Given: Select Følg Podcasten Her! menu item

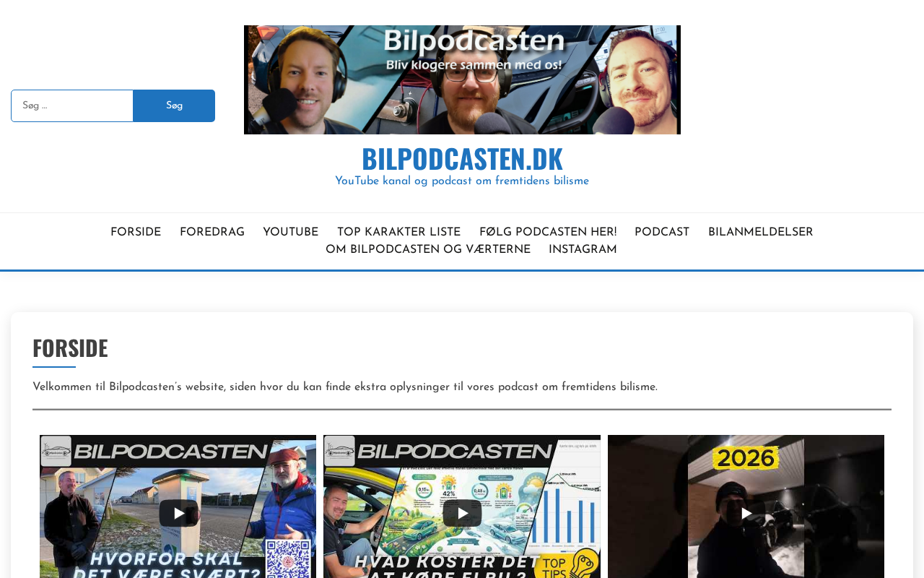Looking at the screenshot, I should pyautogui.click(x=548, y=233).
